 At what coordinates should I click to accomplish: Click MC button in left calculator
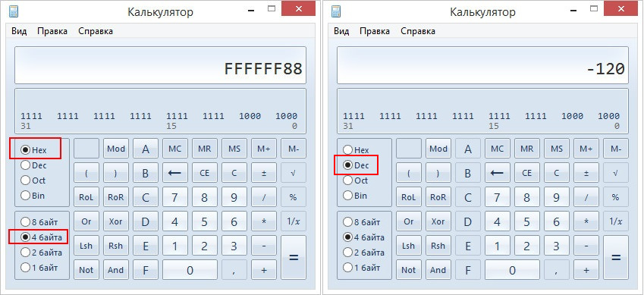[175, 149]
